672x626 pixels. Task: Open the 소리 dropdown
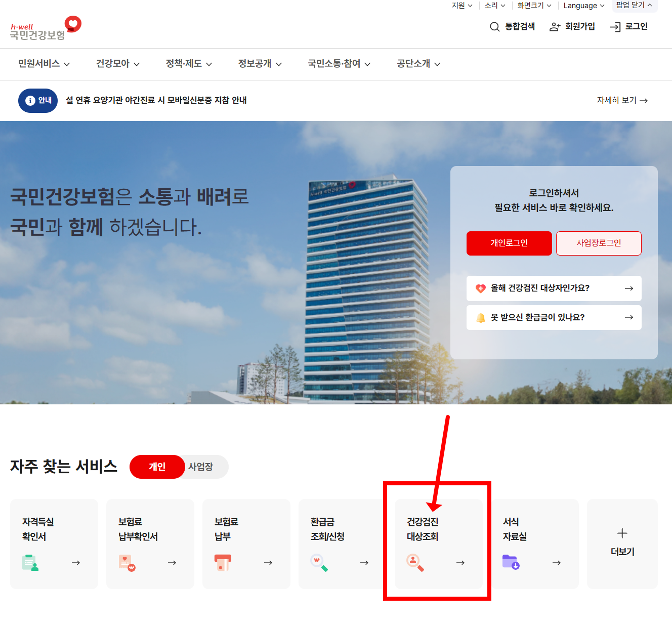coord(494,6)
